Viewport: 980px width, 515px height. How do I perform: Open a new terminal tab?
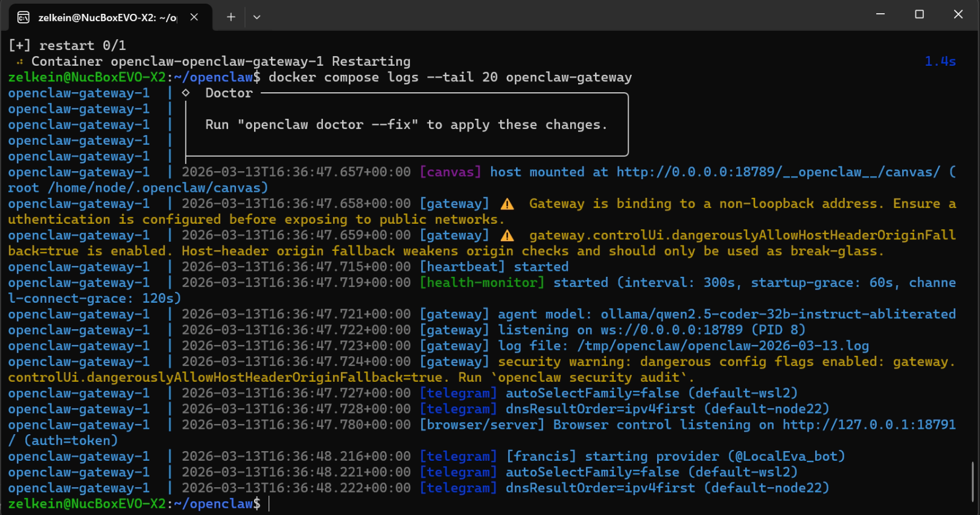pyautogui.click(x=231, y=17)
